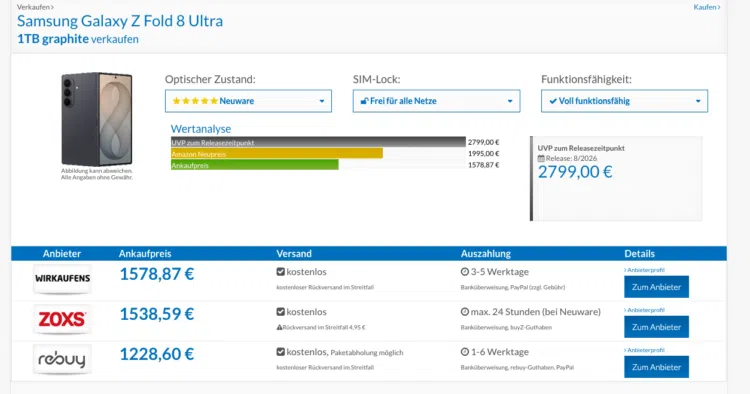This screenshot has height=394, width=750.
Task: Open the ZOXS provider logo
Action: tap(62, 319)
